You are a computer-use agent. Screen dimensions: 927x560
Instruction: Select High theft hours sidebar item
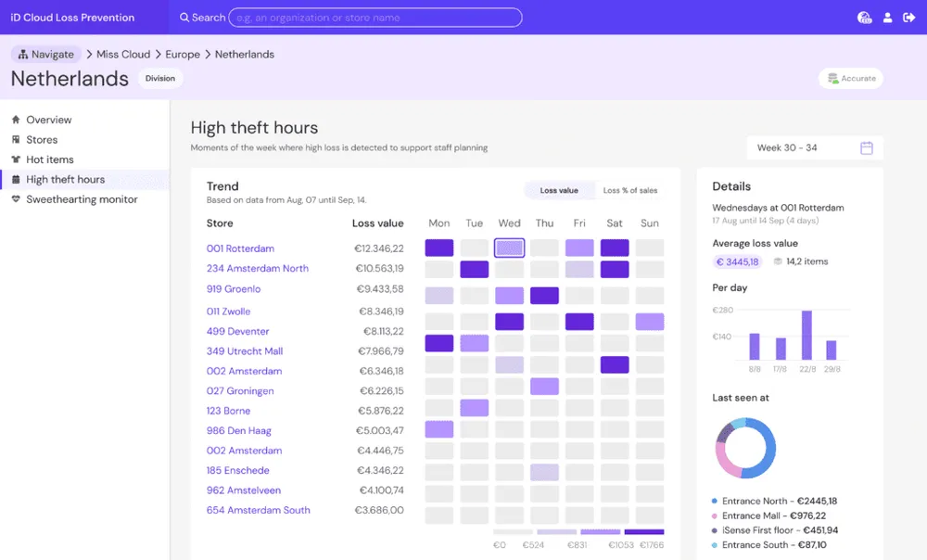click(x=84, y=180)
